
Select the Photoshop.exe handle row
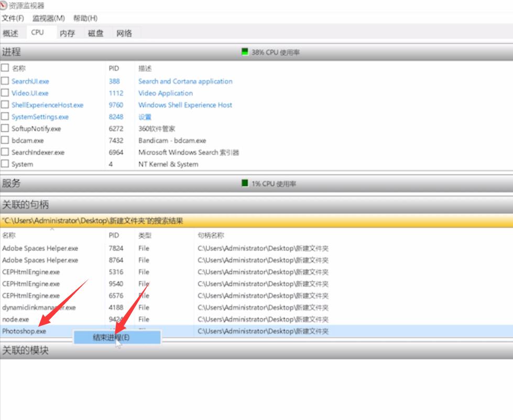(257, 331)
